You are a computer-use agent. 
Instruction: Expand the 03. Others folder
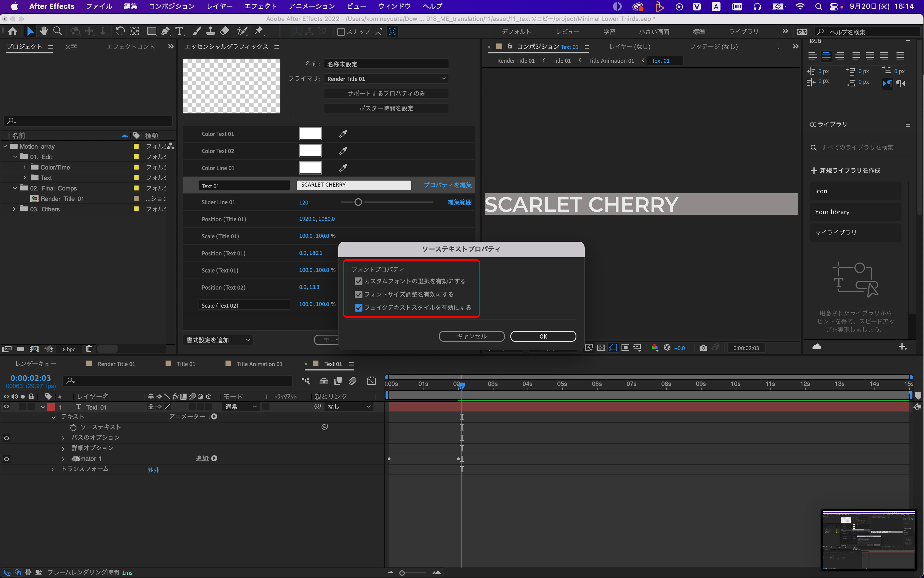coord(15,209)
